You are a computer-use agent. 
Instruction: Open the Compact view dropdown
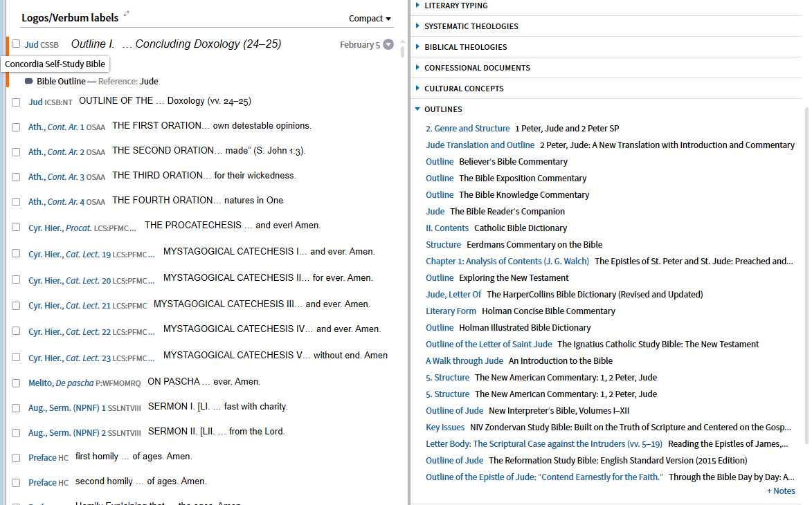click(370, 19)
